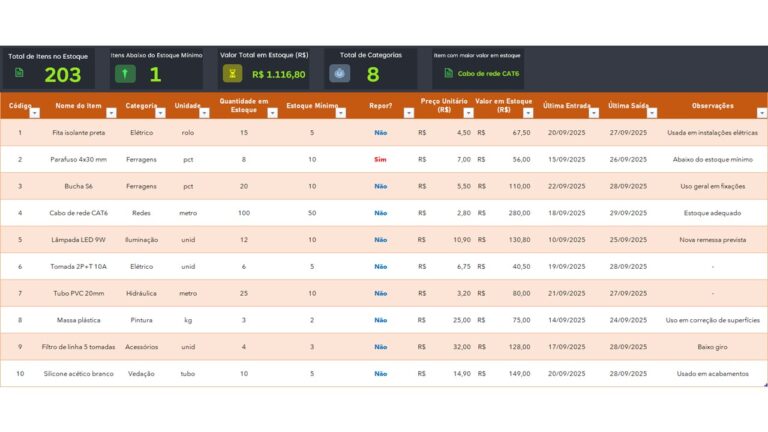Image resolution: width=768 pixels, height=432 pixels.
Task: Expand the Categoria column filter
Action: click(160, 113)
